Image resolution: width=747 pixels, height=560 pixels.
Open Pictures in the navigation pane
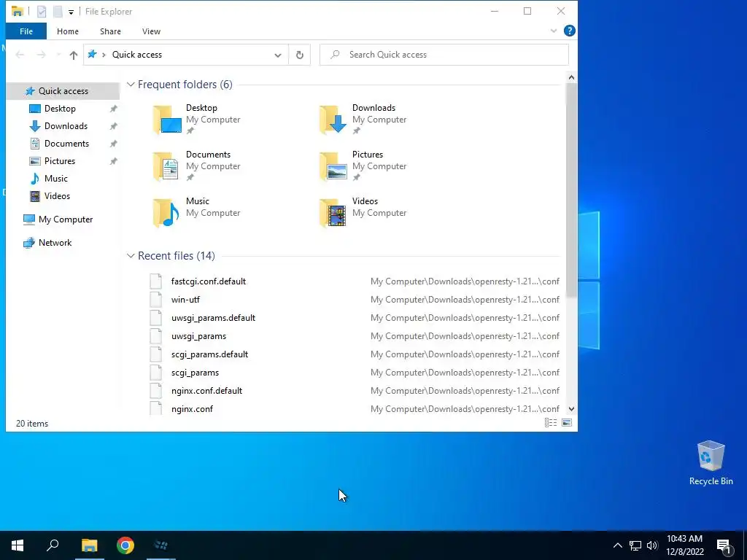[x=60, y=161]
